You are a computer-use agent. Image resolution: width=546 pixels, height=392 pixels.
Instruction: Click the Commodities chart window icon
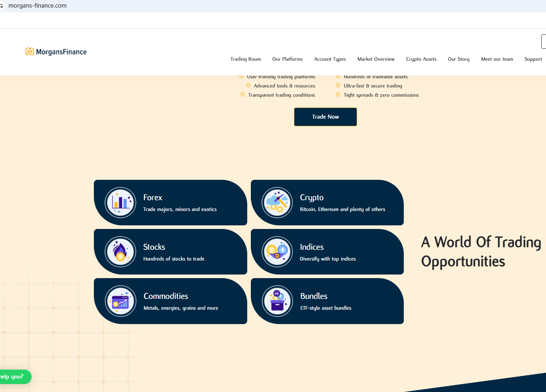coord(121,301)
